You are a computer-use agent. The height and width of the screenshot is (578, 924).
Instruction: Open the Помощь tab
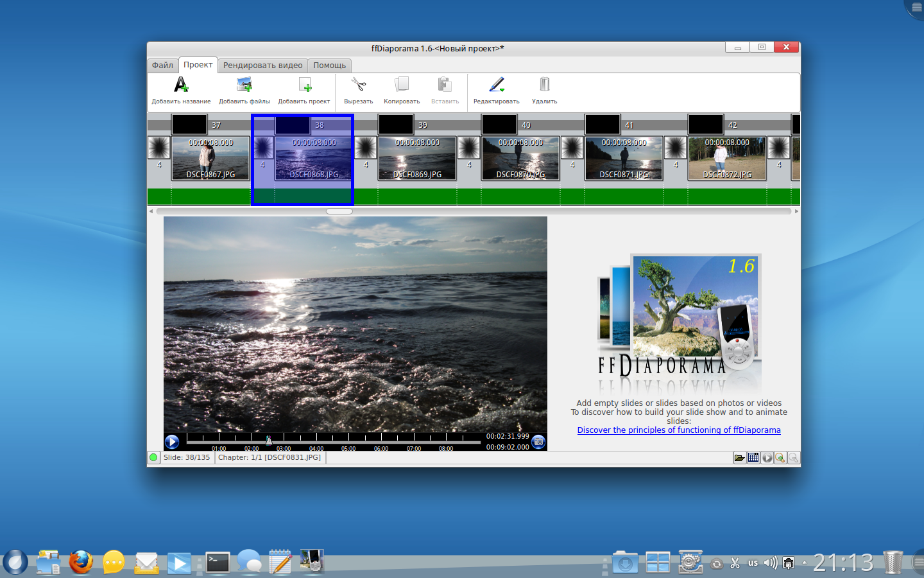tap(329, 66)
